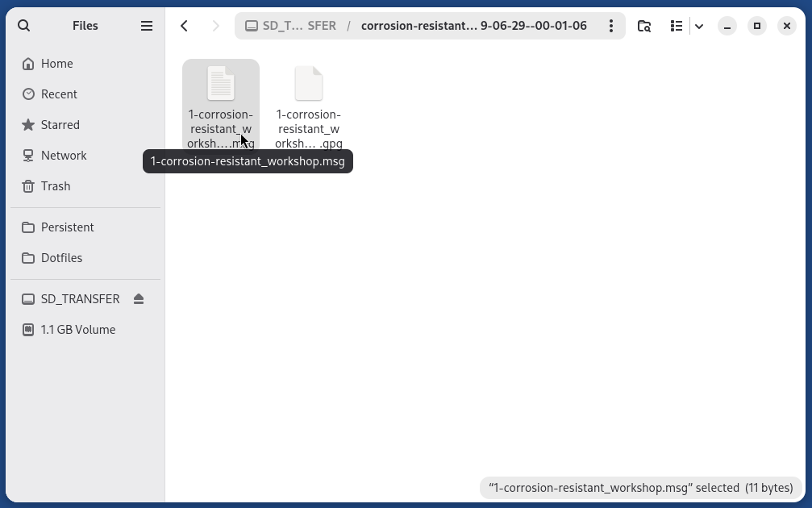Select the encrypted .gpg workshop file
812x508 pixels.
(x=308, y=83)
